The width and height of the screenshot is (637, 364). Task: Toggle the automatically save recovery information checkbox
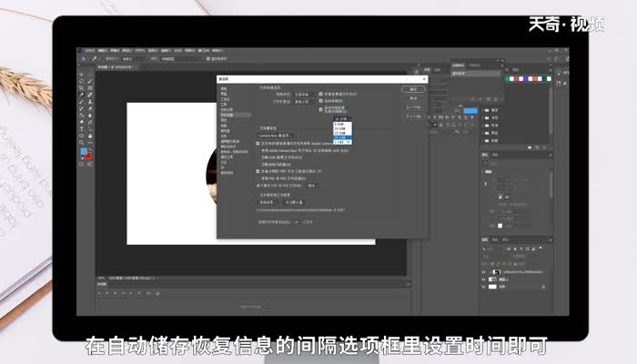pyautogui.click(x=321, y=107)
